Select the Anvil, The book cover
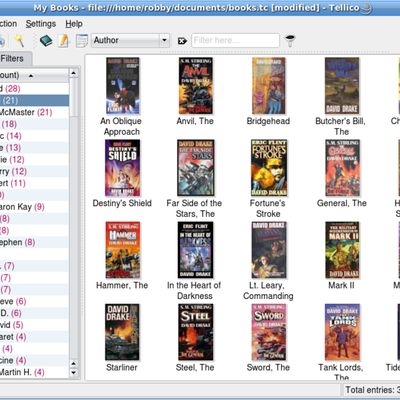The height and width of the screenshot is (400, 400). click(196, 86)
